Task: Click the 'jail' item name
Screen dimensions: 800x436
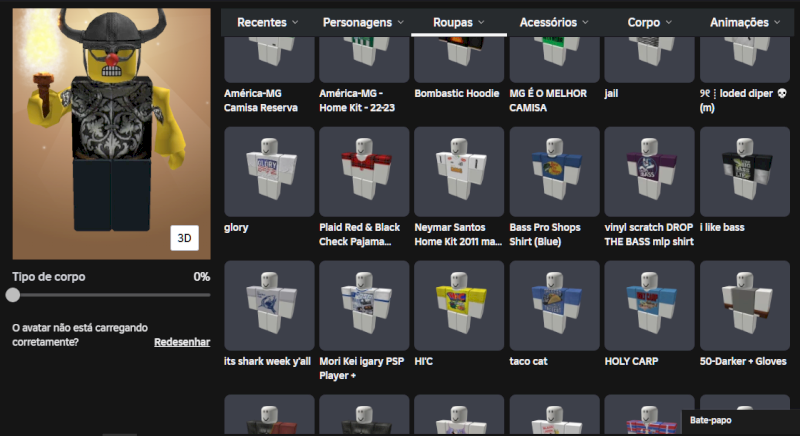Action: tap(611, 94)
